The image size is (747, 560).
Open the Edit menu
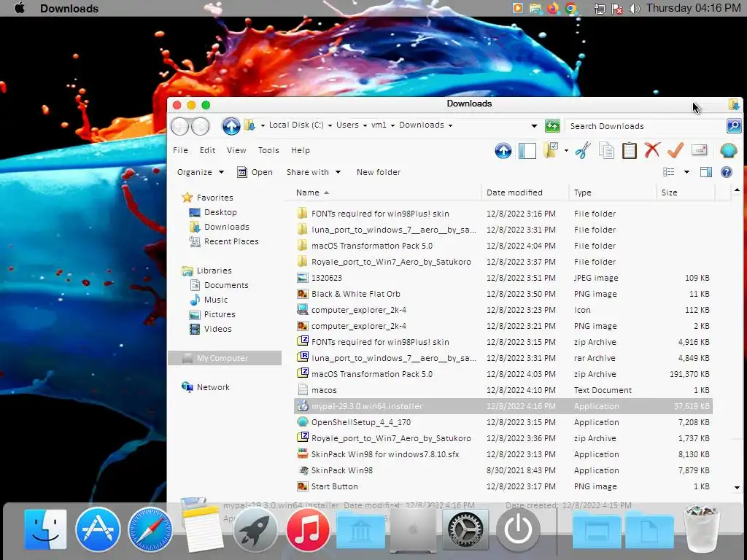pyautogui.click(x=207, y=150)
